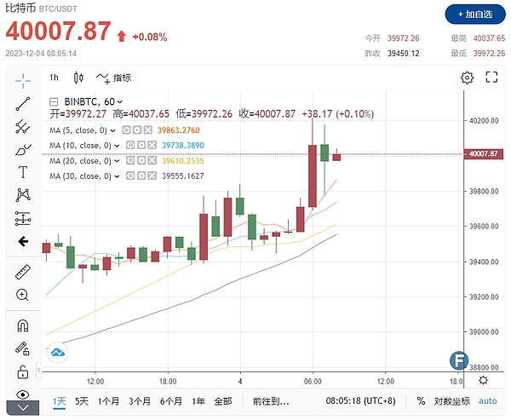Pick the brush drawing tool
Viewport: 511px width, 420px height.
pos(23,150)
